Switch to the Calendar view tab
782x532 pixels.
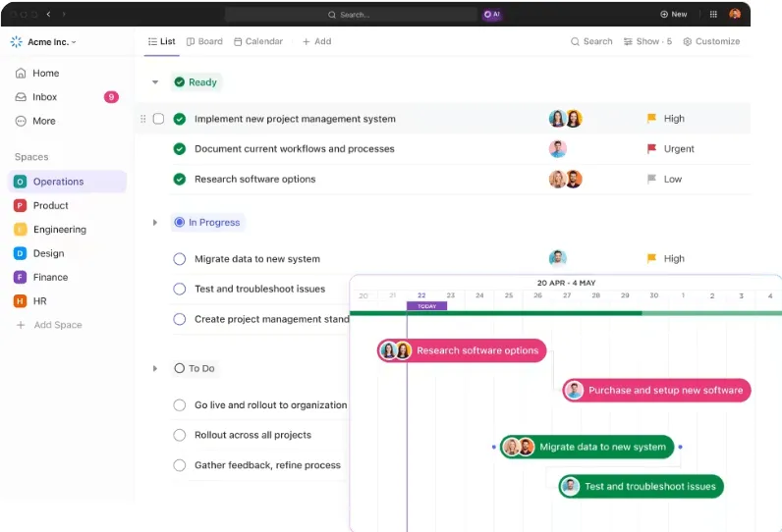(x=258, y=42)
